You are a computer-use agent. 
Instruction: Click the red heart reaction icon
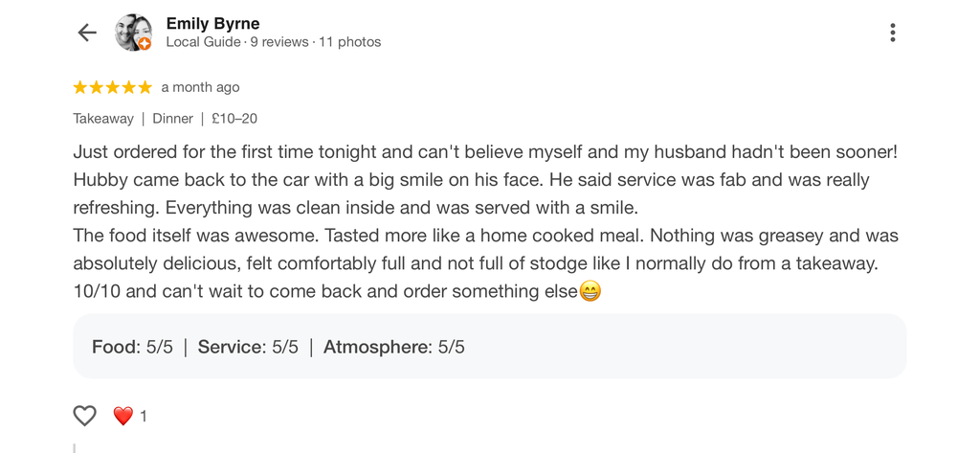point(123,416)
